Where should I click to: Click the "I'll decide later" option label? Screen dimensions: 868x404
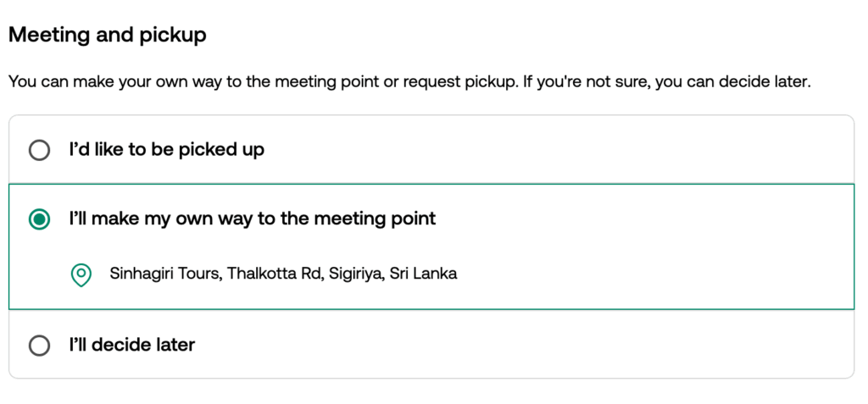click(131, 346)
